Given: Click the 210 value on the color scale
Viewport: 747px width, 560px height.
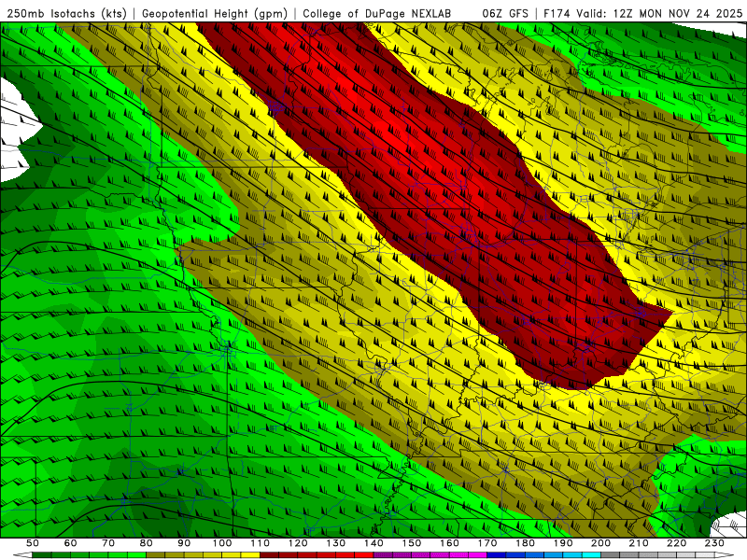Looking at the screenshot, I should point(639,543).
